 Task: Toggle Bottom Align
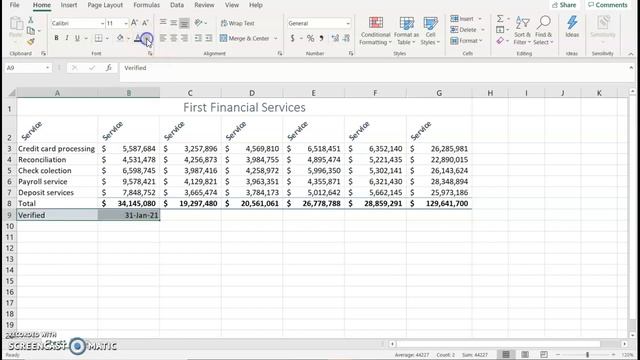(184, 23)
